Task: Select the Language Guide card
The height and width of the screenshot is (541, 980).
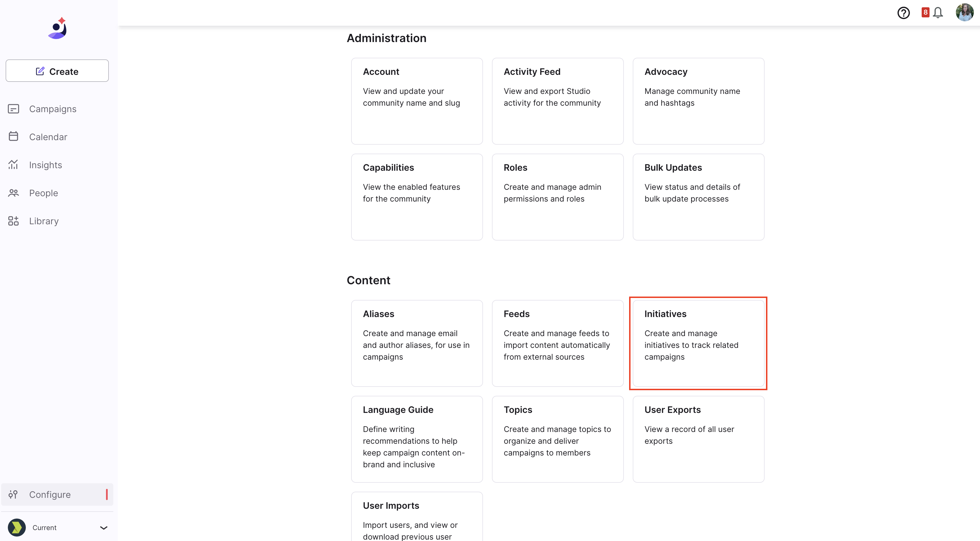Action: 417,439
